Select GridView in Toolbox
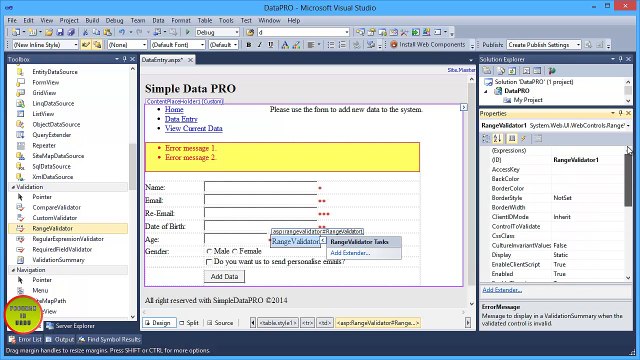The height and width of the screenshot is (360, 640). pos(44,93)
